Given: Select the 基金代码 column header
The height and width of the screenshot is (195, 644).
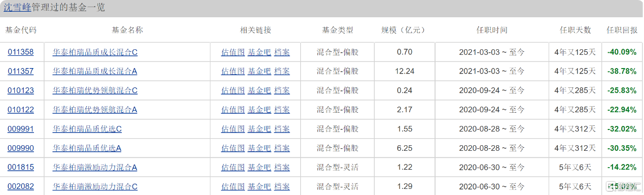Looking at the screenshot, I should [x=21, y=30].
